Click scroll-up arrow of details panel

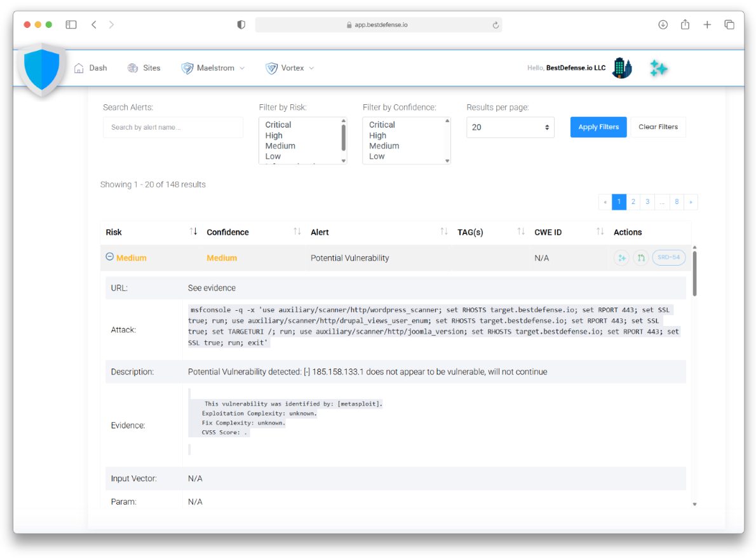tap(694, 247)
